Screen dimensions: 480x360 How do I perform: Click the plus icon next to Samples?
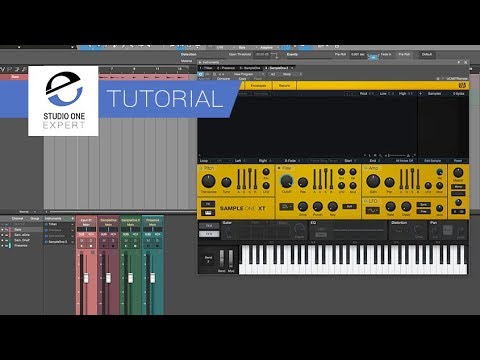click(x=420, y=94)
